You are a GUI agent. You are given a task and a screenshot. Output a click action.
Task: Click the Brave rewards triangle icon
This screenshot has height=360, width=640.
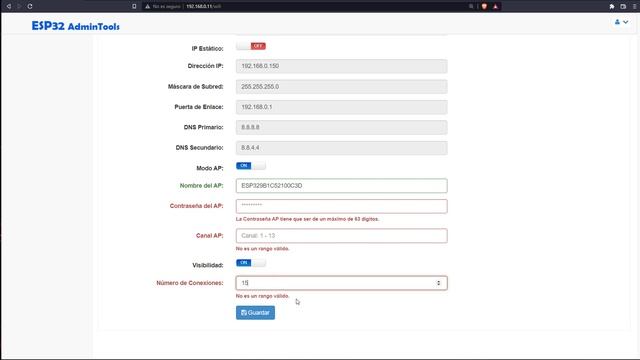click(x=496, y=7)
